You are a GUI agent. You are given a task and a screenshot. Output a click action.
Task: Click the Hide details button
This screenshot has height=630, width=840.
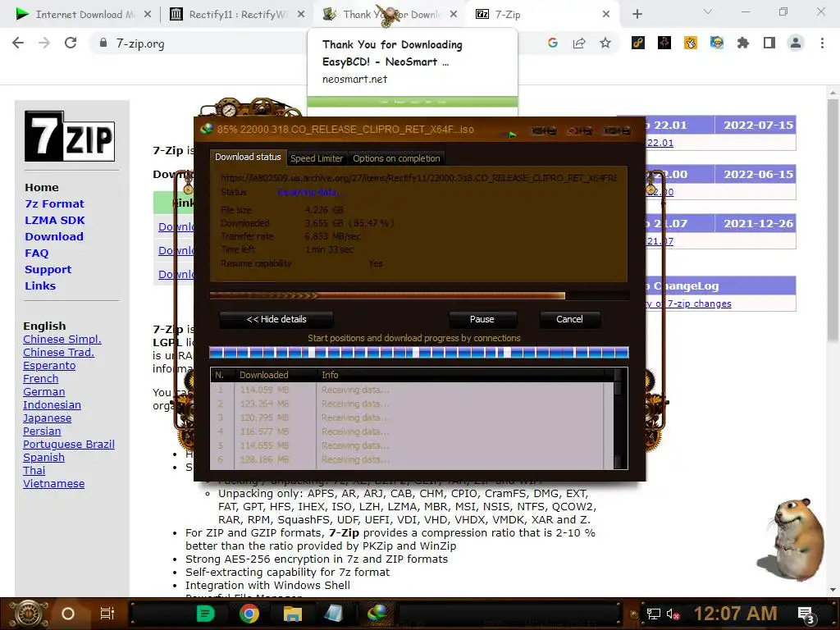click(276, 319)
